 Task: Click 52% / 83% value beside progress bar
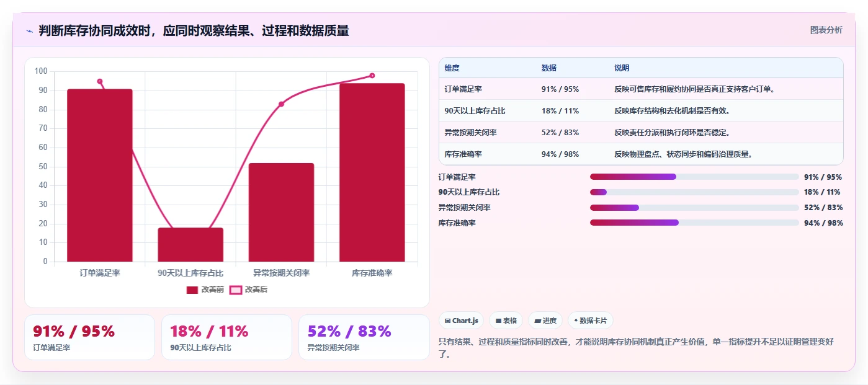(823, 208)
